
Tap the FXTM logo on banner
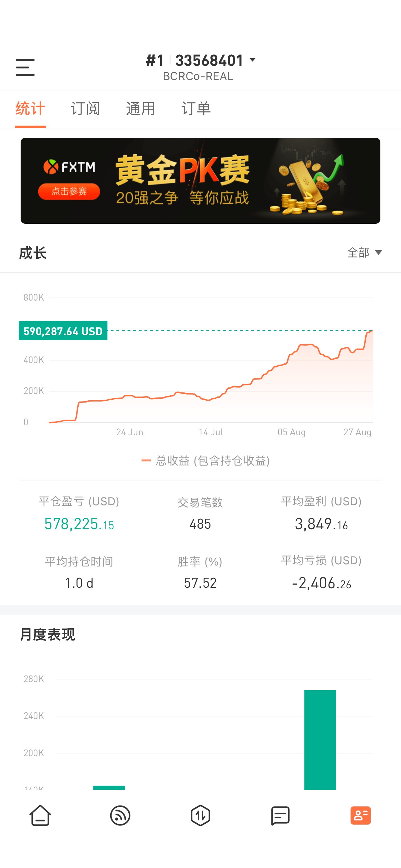(69, 167)
